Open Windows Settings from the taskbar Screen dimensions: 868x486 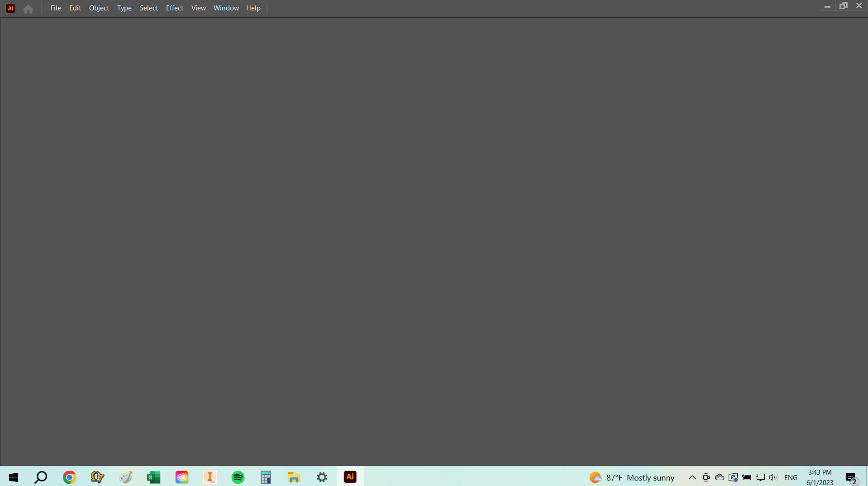coord(321,477)
